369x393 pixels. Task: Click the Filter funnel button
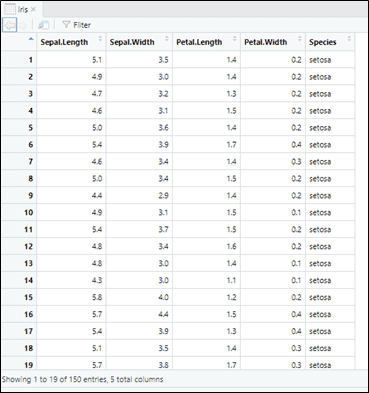76,25
